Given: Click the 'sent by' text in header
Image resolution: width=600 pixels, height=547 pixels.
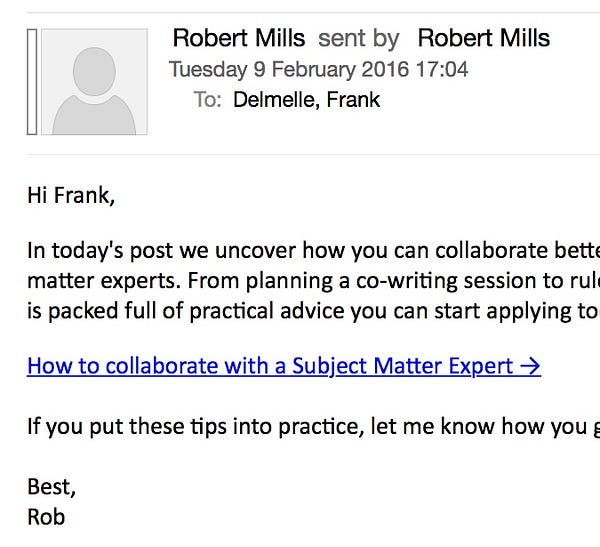Looking at the screenshot, I should point(359,39).
